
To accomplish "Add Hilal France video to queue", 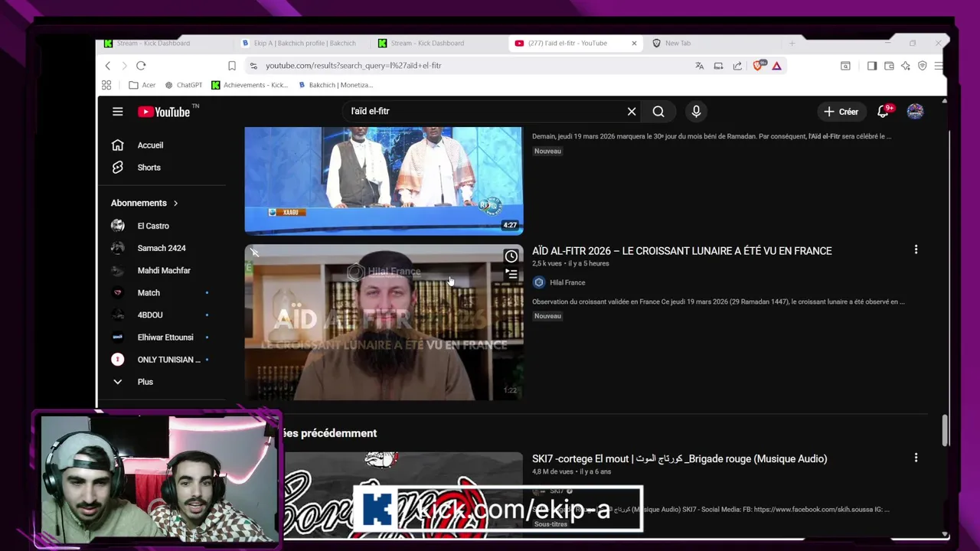I will pyautogui.click(x=511, y=273).
